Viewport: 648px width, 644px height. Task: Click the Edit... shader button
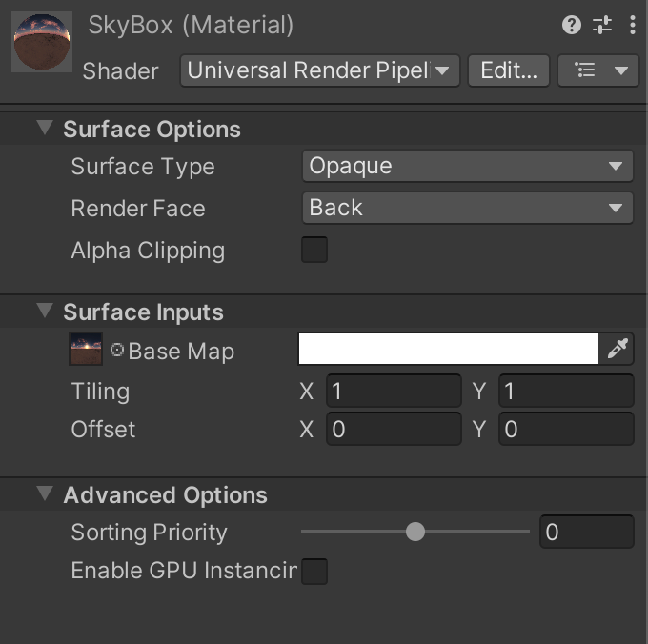pos(508,70)
